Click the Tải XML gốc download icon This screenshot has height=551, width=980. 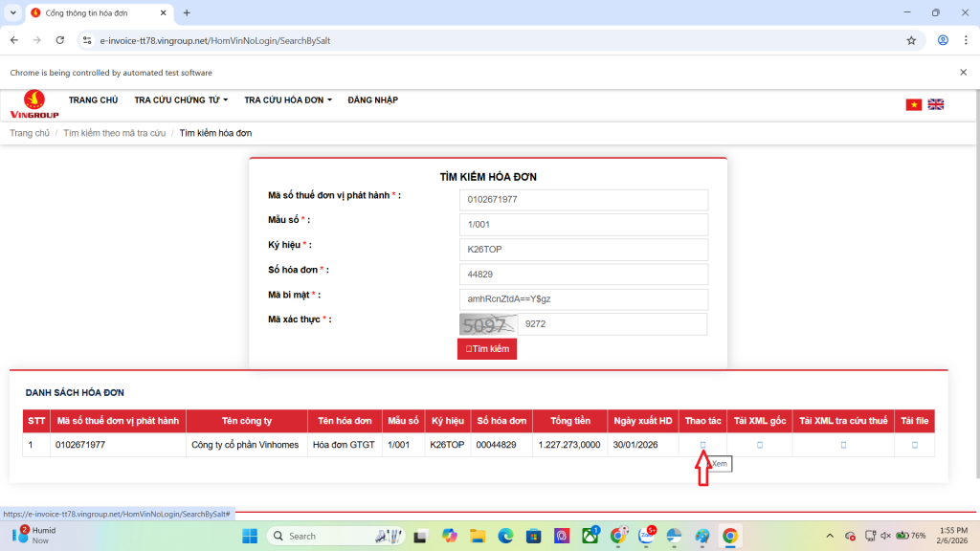point(760,445)
